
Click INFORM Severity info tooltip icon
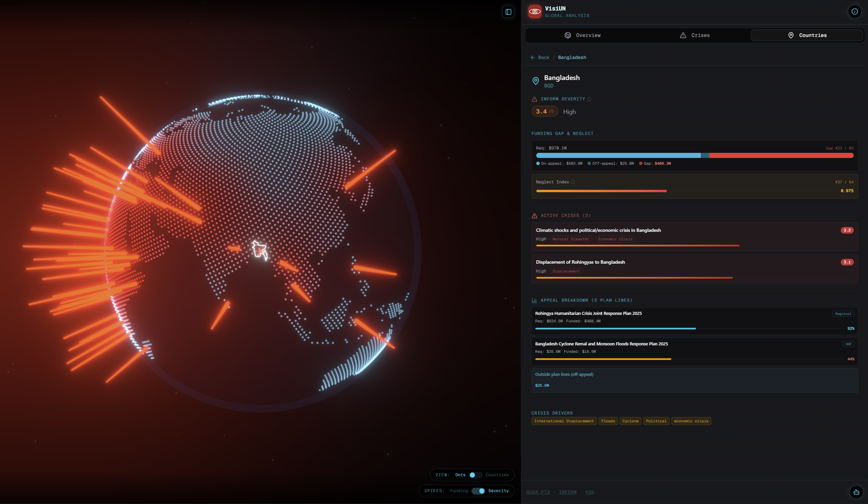[x=589, y=99]
